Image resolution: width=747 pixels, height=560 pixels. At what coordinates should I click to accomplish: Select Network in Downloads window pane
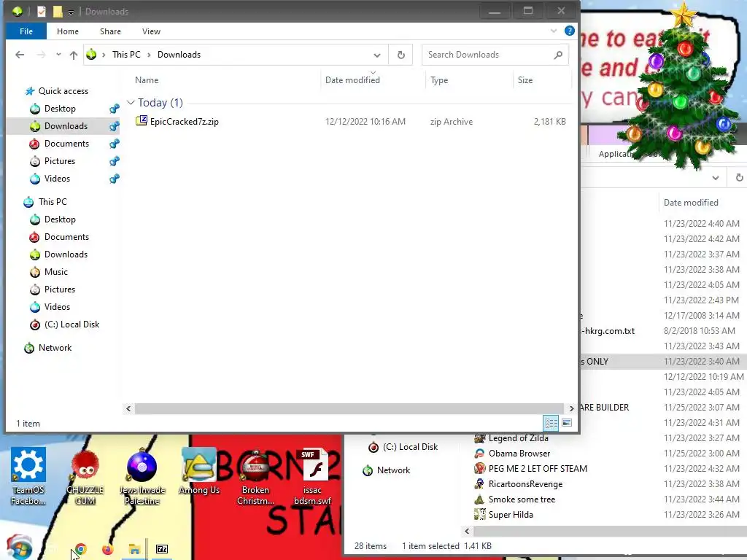[x=55, y=348]
